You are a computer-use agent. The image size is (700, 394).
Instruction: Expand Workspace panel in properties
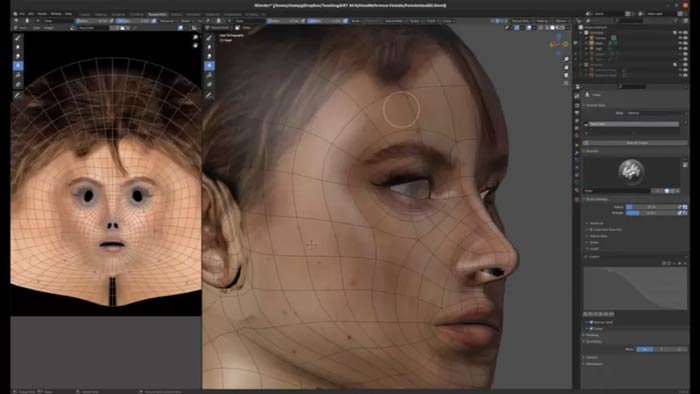pos(594,364)
